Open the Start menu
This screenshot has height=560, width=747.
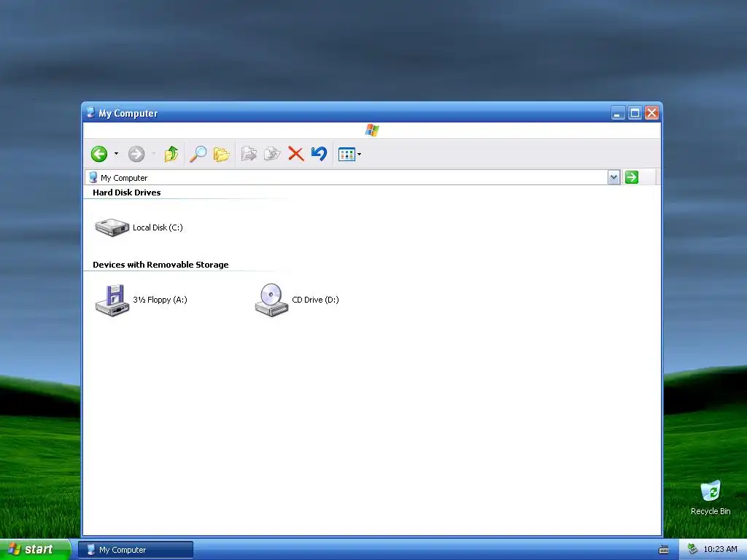coord(35,550)
